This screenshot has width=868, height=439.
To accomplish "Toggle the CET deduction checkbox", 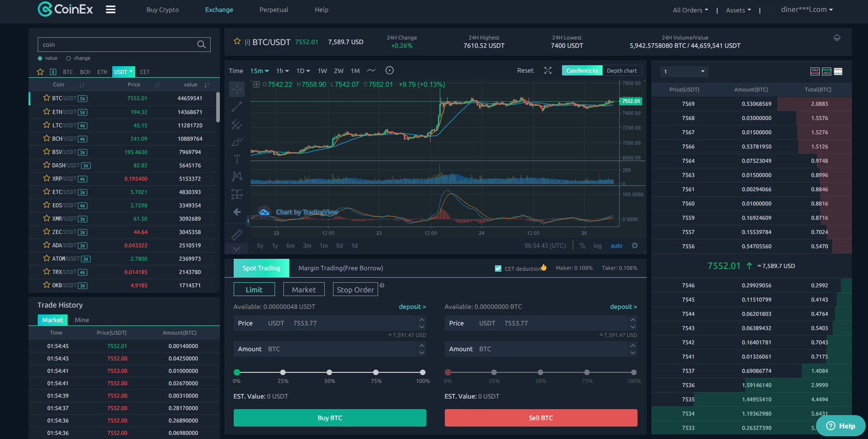I will point(498,268).
